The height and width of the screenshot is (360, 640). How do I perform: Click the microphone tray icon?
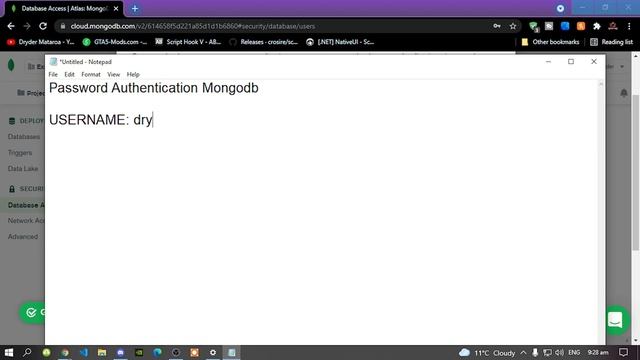click(535, 353)
